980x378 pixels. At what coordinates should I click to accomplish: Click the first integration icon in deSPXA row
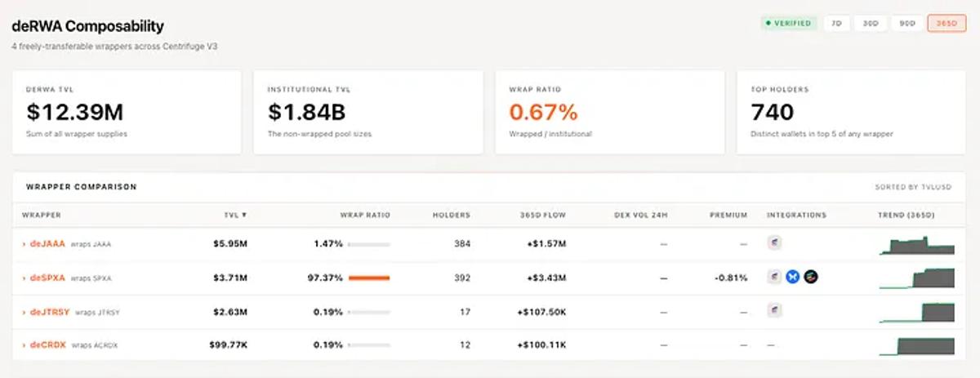coord(775,277)
